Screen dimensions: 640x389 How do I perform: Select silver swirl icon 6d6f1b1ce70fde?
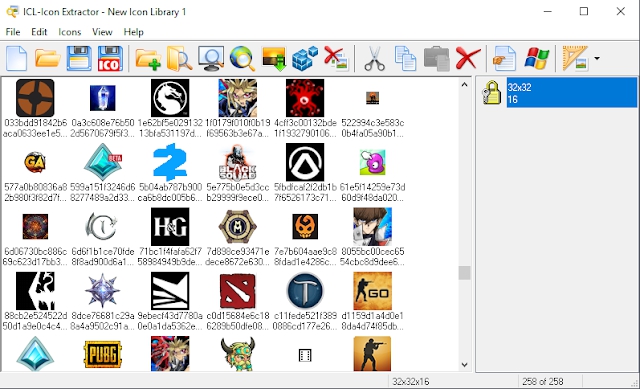point(102,227)
